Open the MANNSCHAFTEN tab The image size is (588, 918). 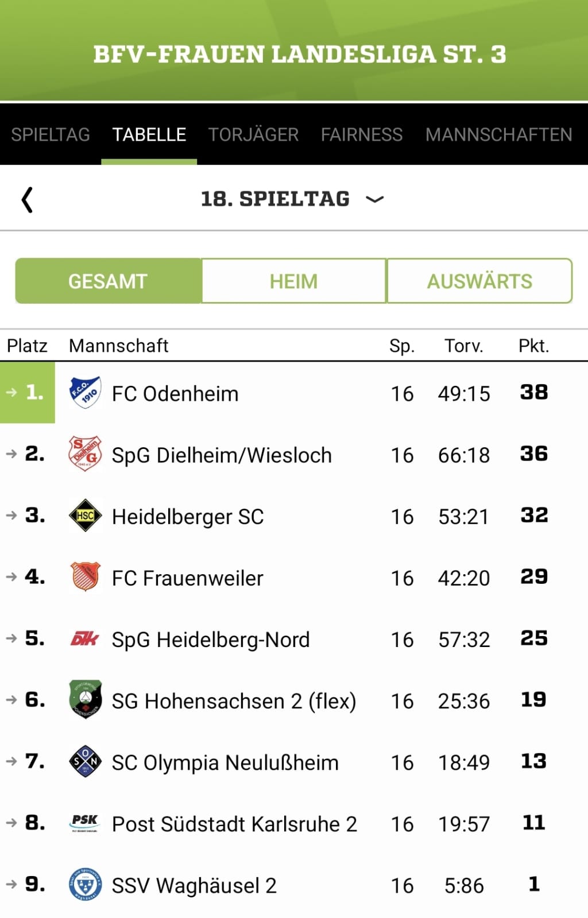click(498, 135)
